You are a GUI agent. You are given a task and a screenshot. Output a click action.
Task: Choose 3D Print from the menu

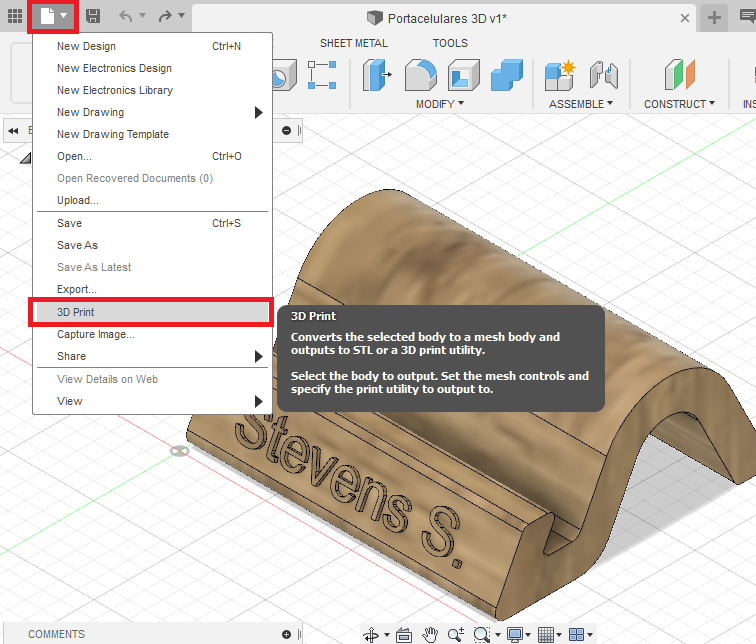[152, 312]
